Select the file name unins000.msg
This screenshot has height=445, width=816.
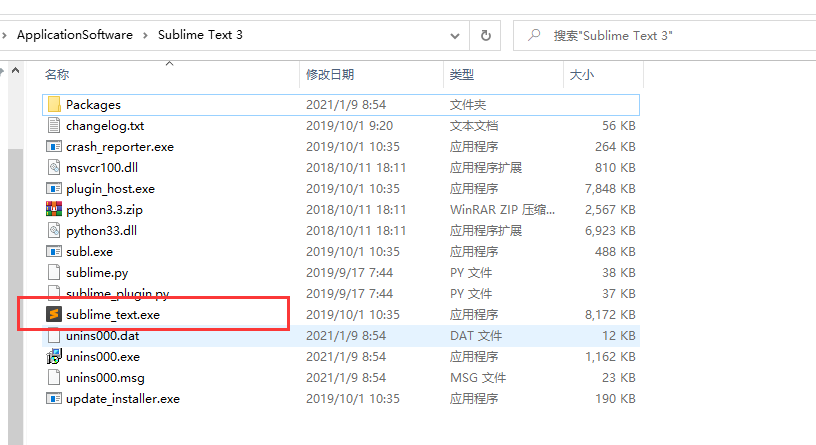click(105, 378)
